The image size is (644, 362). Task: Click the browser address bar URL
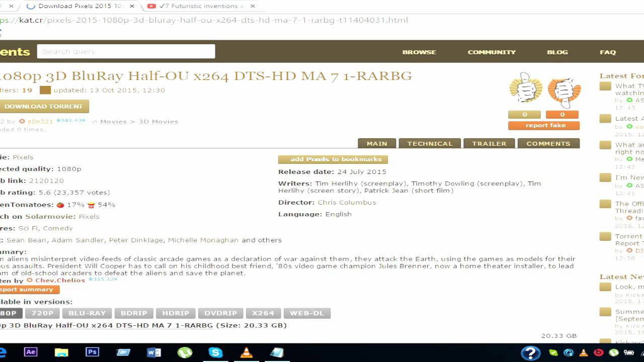pyautogui.click(x=204, y=20)
